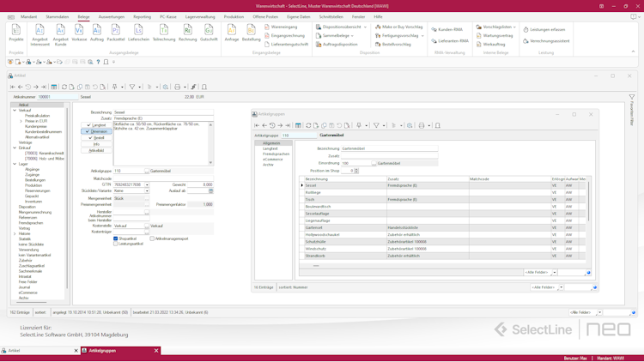Click the print icon in Artikel toolbar

[178, 87]
